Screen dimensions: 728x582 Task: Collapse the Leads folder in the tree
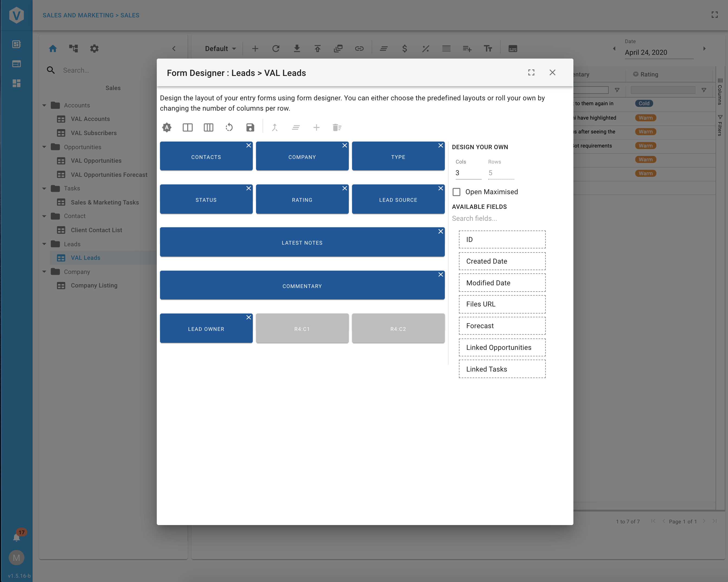click(44, 244)
